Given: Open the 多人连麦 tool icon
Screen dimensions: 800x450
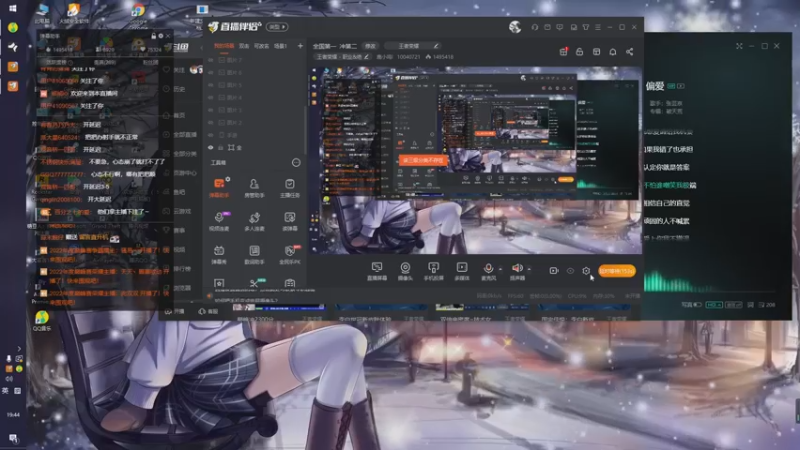Looking at the screenshot, I should click(x=254, y=221).
